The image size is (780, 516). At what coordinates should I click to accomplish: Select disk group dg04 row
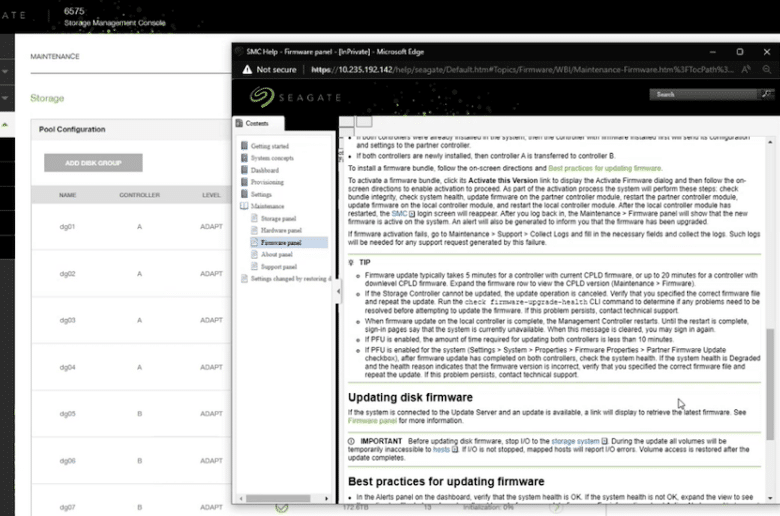point(131,367)
